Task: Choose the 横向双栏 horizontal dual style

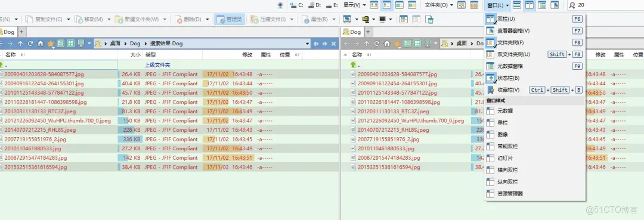Action: (534, 170)
